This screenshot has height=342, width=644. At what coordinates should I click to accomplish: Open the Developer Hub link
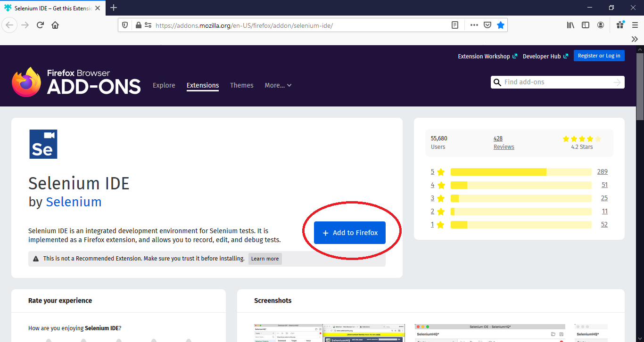point(545,56)
